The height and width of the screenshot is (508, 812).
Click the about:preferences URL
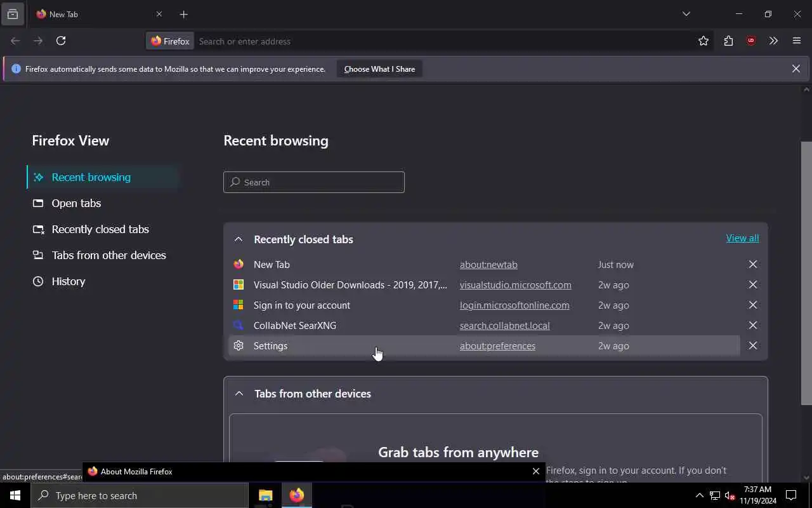coord(497,346)
